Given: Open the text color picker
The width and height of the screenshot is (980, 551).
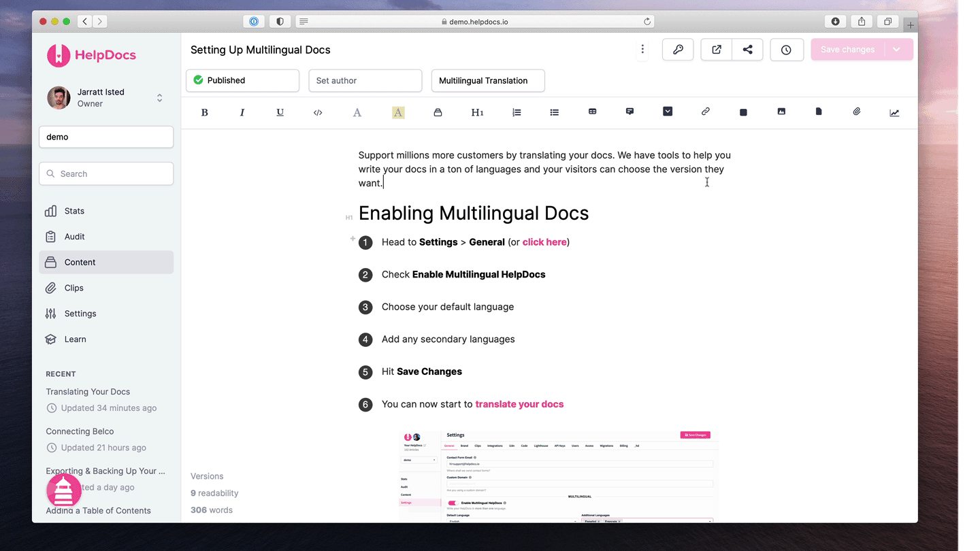Looking at the screenshot, I should tap(357, 112).
